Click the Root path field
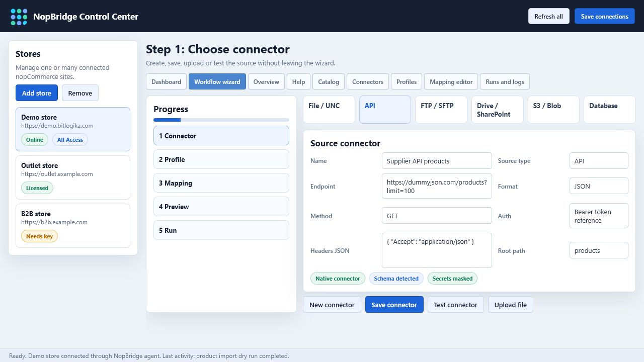The height and width of the screenshot is (362, 644). coord(599,250)
